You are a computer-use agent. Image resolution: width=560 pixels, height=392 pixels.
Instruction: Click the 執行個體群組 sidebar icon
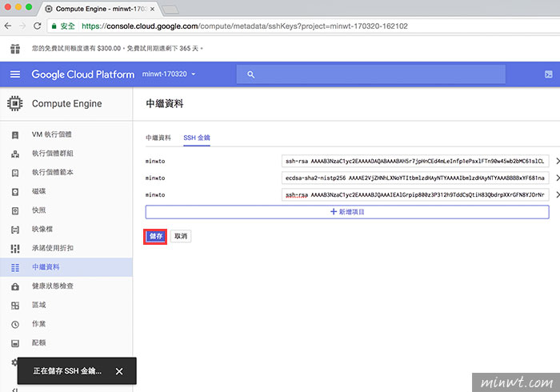15,154
